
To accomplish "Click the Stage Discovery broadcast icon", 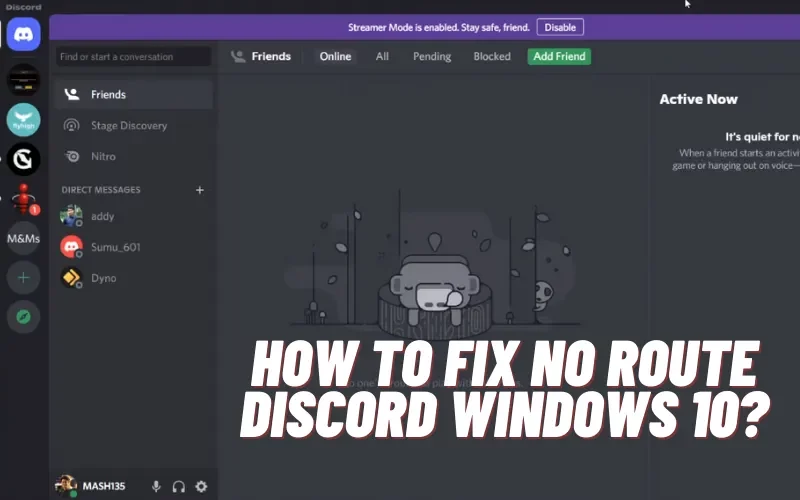I will pyautogui.click(x=71, y=126).
